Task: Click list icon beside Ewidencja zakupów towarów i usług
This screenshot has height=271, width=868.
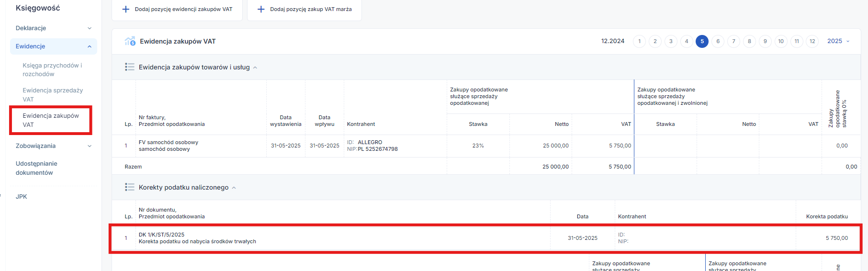Action: tap(130, 67)
